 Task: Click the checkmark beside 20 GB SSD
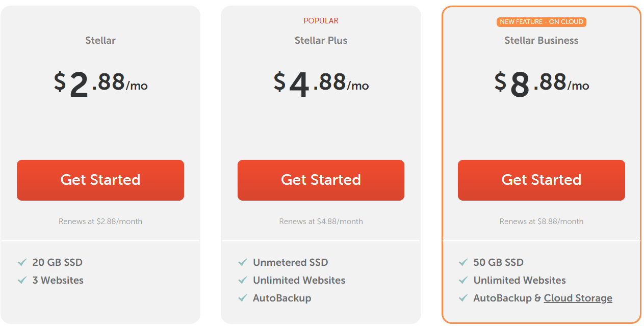[x=22, y=262]
